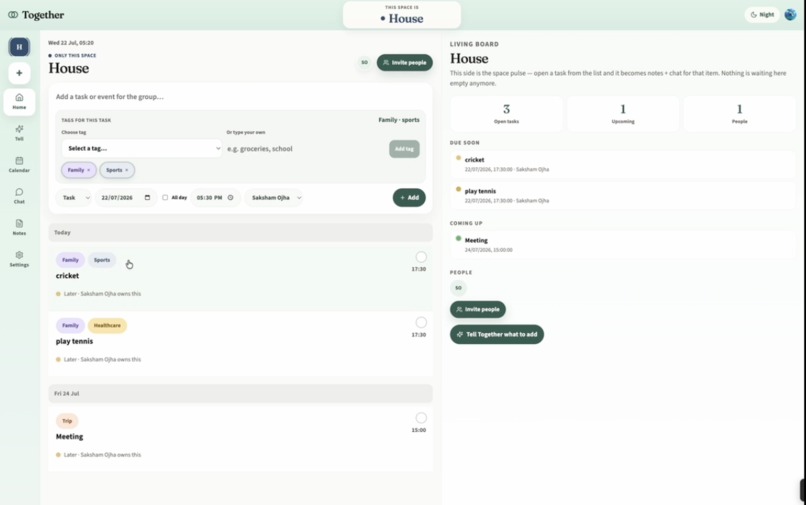The width and height of the screenshot is (806, 505).
Task: Open Settings from the sidebar
Action: click(19, 259)
